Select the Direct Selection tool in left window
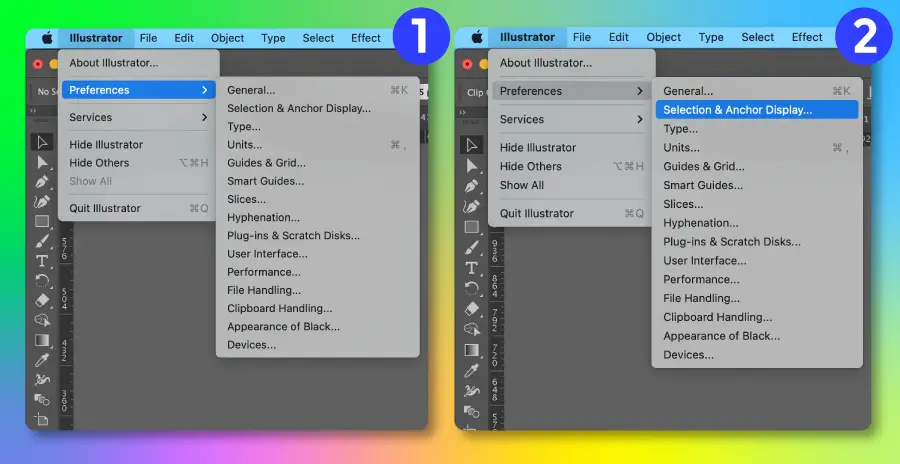 [x=42, y=163]
